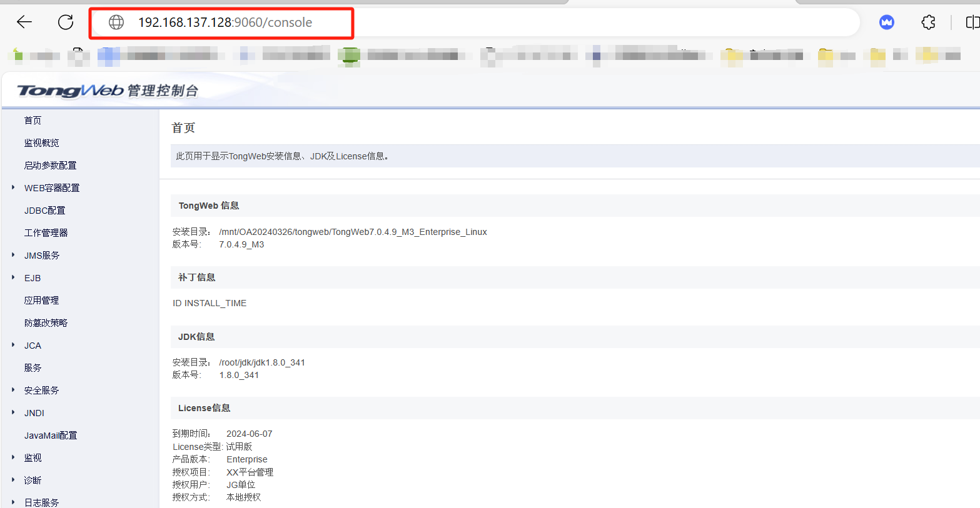Click the TongWeb install path text
The image size is (980, 508).
tap(353, 232)
